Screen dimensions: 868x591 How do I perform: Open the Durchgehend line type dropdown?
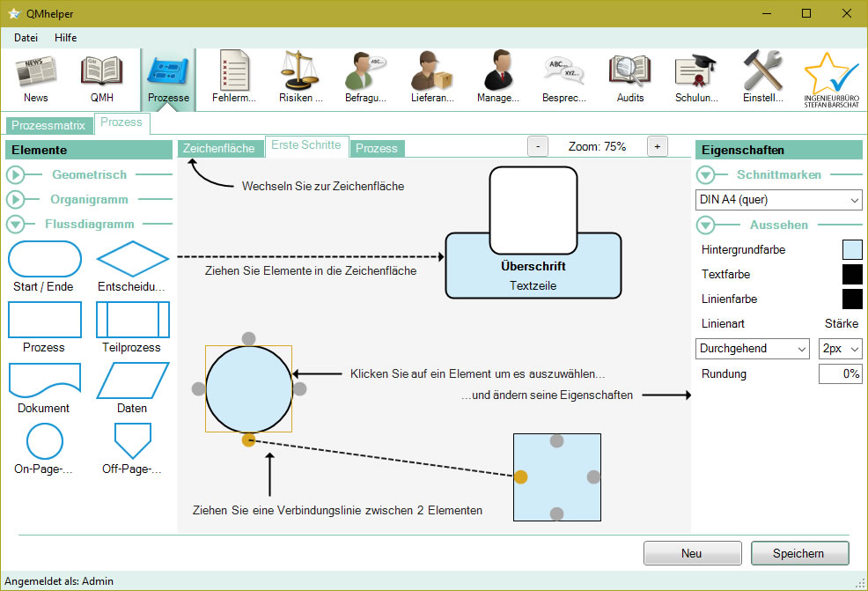[x=753, y=349]
